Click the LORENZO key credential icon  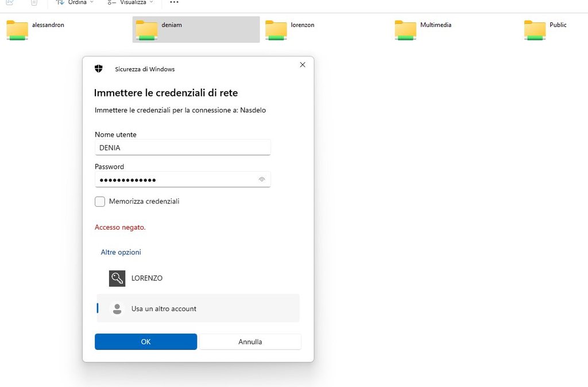pos(117,278)
